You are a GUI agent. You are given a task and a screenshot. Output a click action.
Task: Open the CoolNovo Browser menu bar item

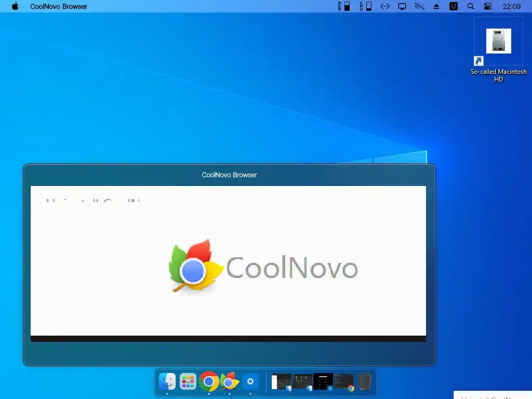59,6
